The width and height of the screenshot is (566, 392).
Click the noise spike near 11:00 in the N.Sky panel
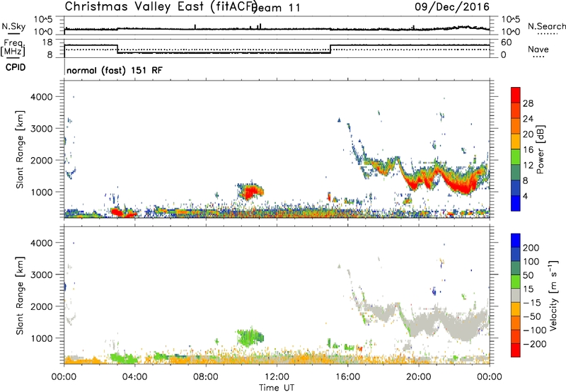click(x=260, y=26)
